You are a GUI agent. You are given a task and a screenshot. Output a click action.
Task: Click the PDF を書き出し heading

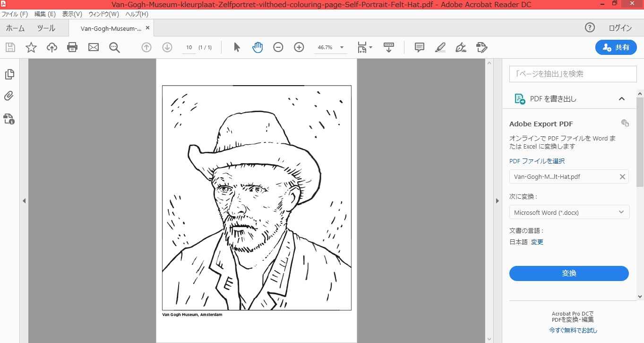[x=553, y=99]
